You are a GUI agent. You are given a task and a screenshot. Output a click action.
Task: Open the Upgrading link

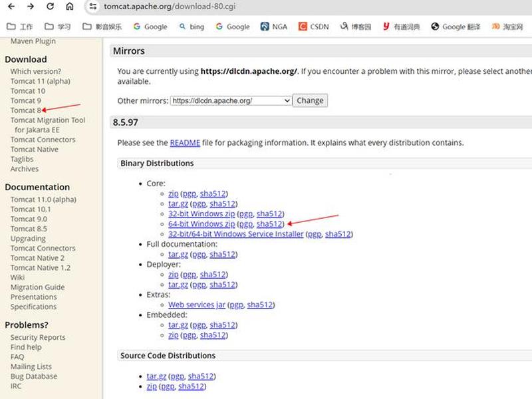28,239
